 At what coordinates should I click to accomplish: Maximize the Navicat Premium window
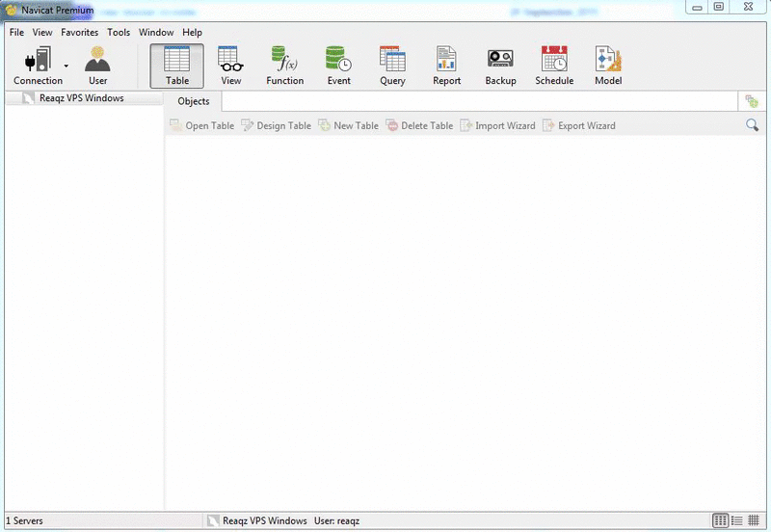pos(718,7)
